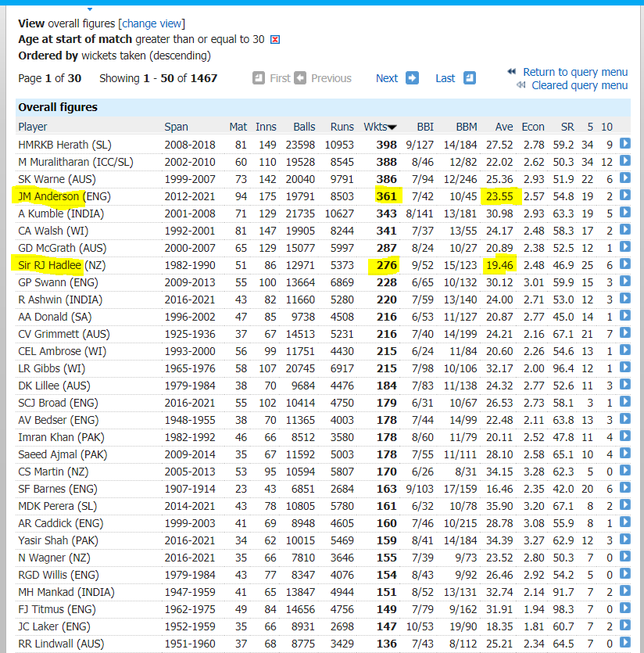Sort table by Runs column header
Viewport: 644px width, 653px height.
coord(342,127)
